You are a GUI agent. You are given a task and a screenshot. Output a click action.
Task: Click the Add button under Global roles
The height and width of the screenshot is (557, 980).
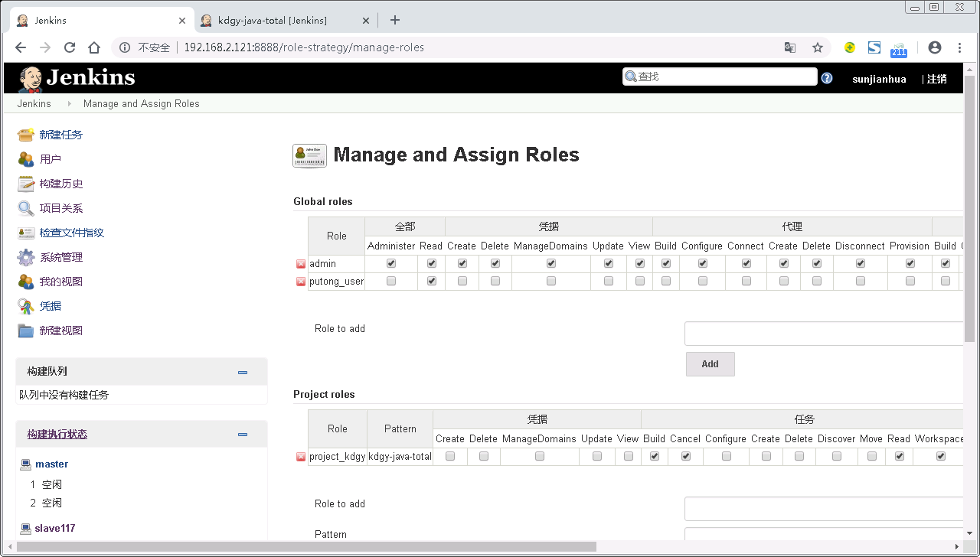(x=710, y=364)
